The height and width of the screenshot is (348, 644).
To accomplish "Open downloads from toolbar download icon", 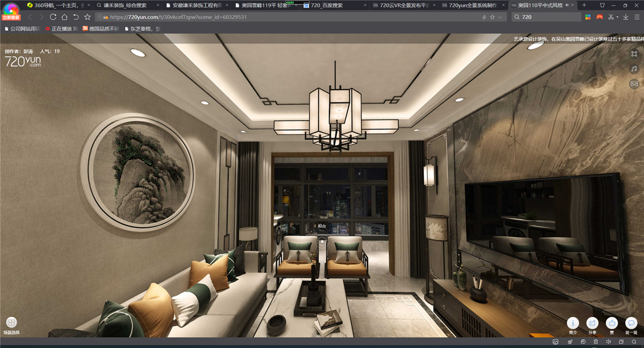I will tap(626, 17).
